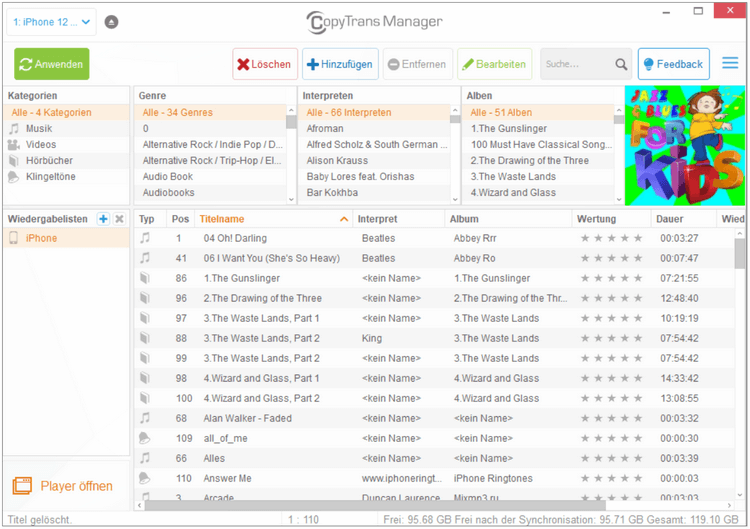Click the magnifier search icon

[621, 64]
